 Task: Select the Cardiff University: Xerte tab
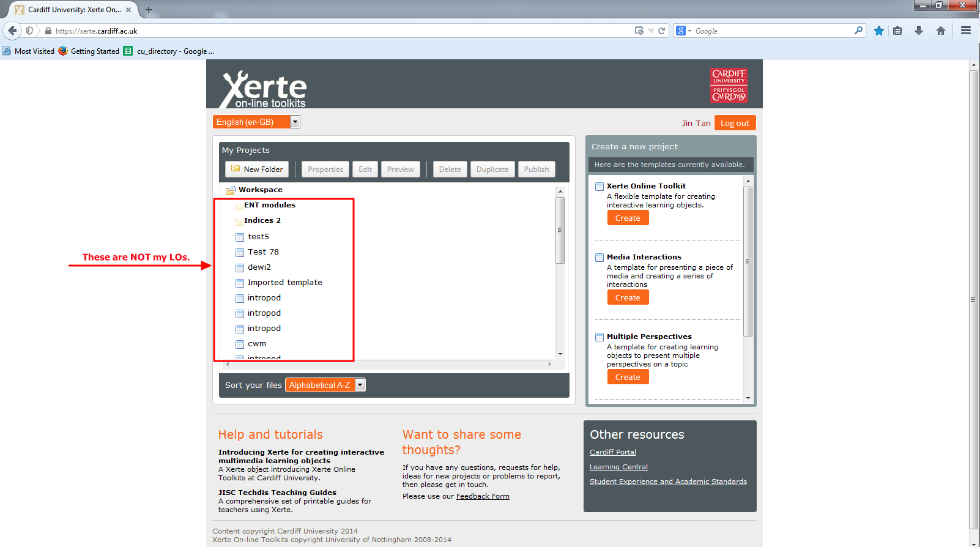[75, 10]
